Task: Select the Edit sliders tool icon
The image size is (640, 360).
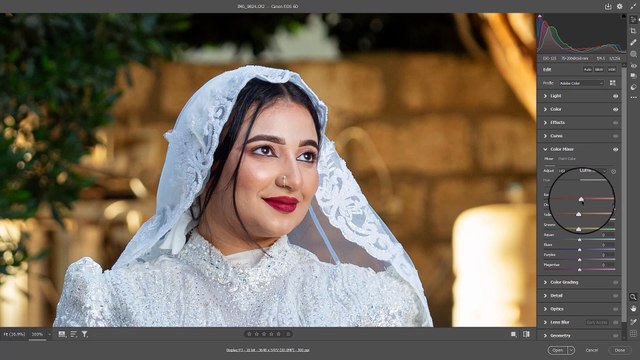Action: [633, 20]
